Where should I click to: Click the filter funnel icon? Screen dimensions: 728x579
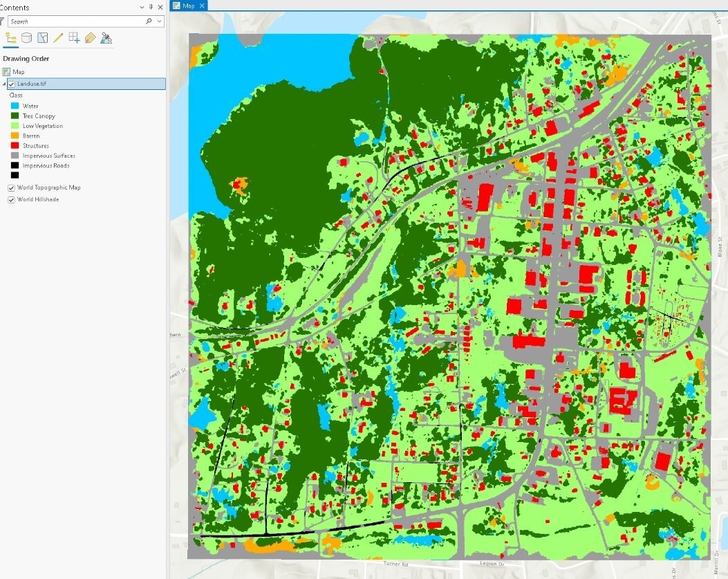(2, 21)
